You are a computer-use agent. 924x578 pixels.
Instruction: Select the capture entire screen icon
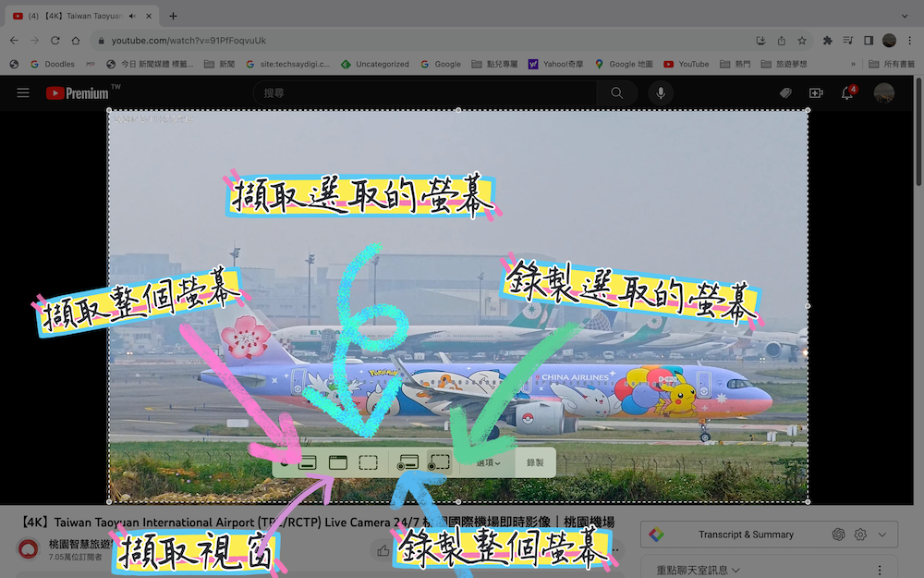pos(308,462)
